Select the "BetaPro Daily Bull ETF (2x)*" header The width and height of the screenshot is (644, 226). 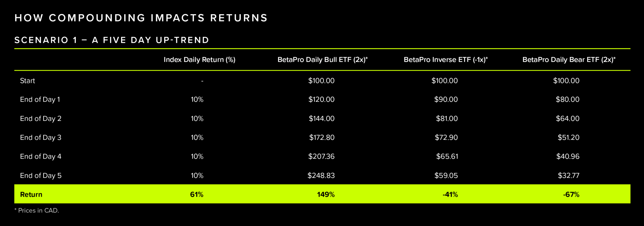pos(322,60)
